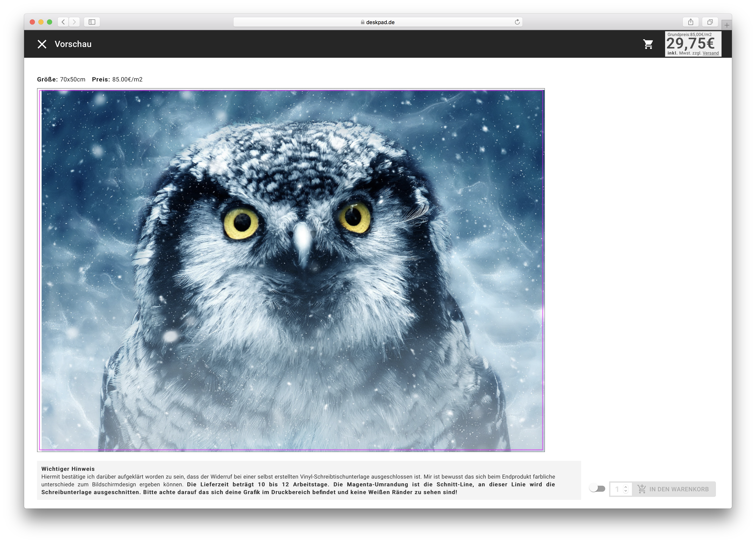Click the 29,75€ price display
756x543 pixels.
click(690, 43)
